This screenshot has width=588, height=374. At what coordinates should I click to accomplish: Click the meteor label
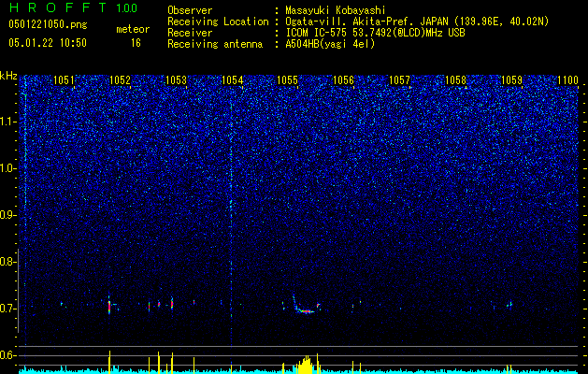(x=133, y=29)
